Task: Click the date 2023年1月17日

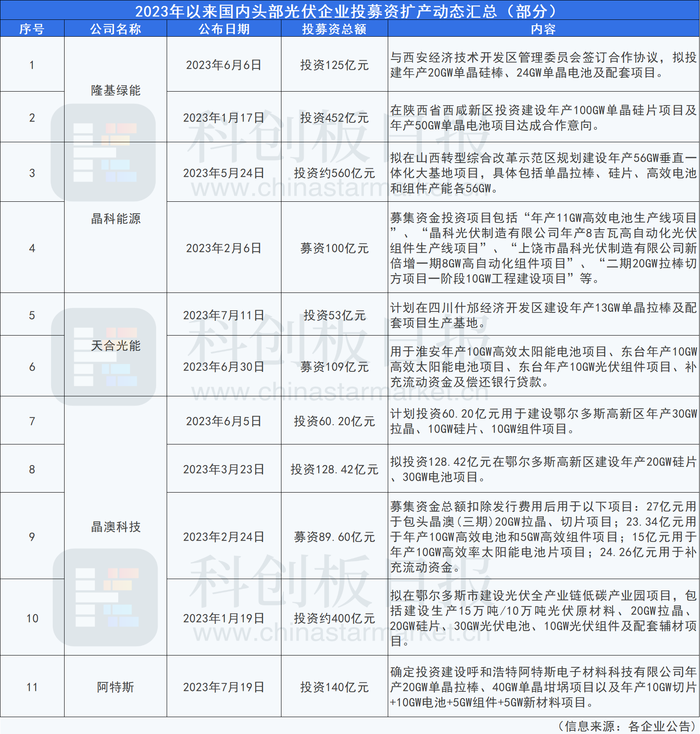Action: (x=224, y=117)
